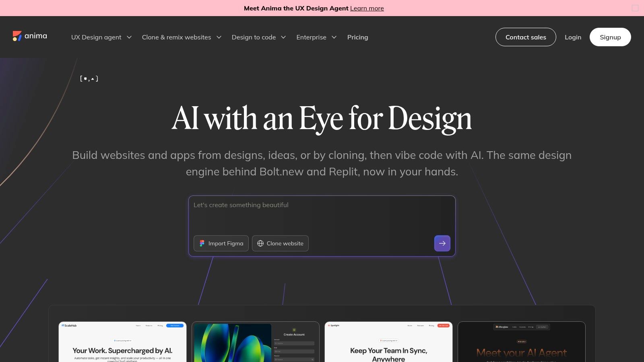The height and width of the screenshot is (362, 644).
Task: Click the Figma icon in the Import Figma button
Action: tap(202, 243)
